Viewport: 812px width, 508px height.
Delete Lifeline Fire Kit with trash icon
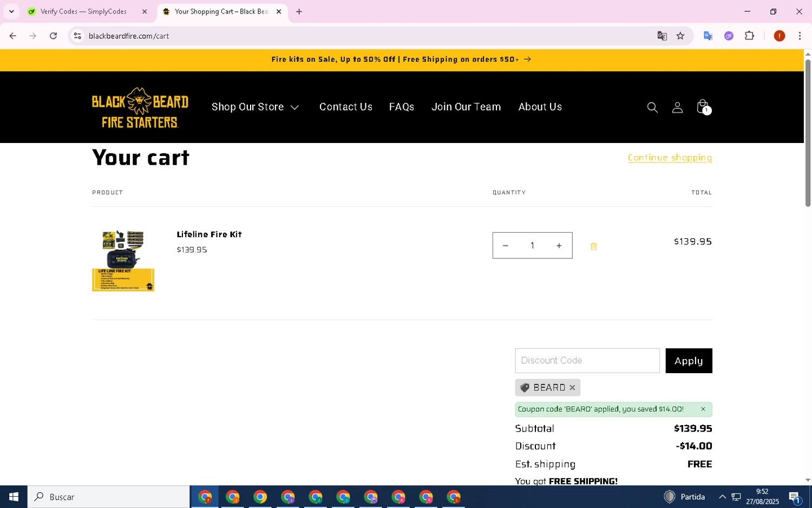click(x=594, y=246)
